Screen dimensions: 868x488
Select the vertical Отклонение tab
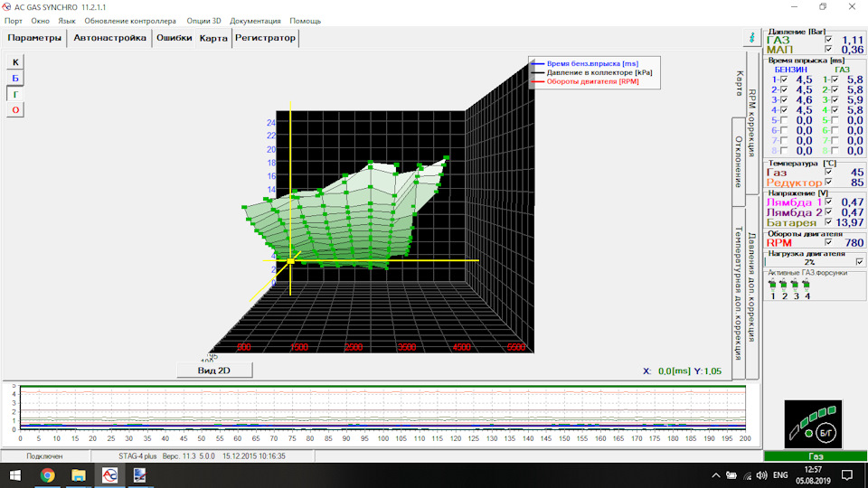[738, 162]
